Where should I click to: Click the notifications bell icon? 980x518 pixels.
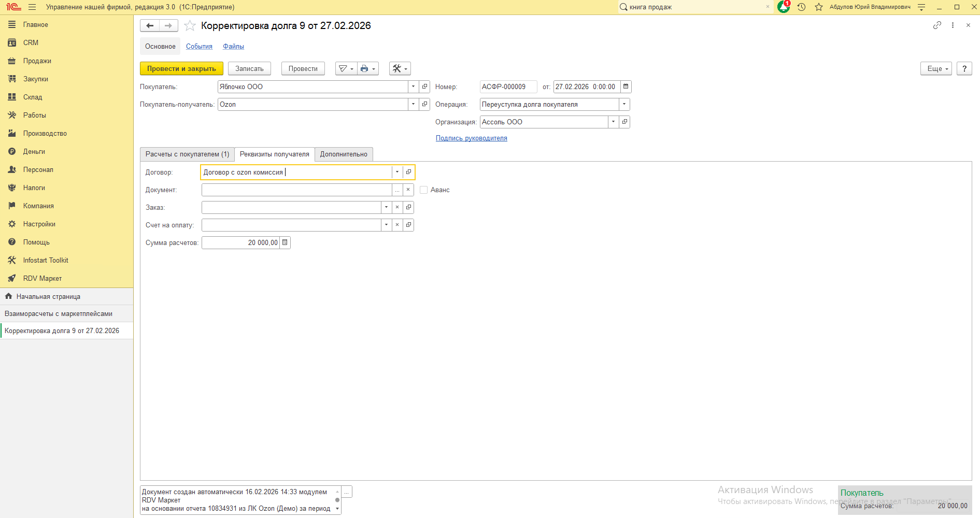(784, 7)
